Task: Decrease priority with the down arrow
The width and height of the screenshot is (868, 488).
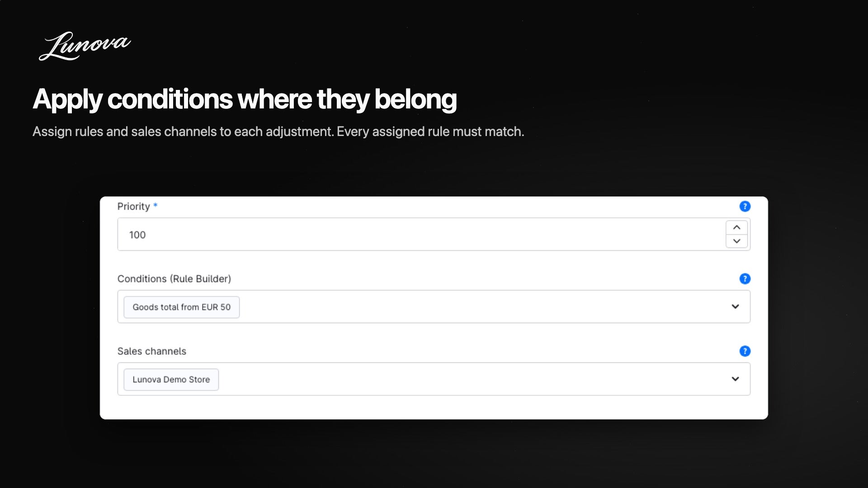Action: pos(736,241)
